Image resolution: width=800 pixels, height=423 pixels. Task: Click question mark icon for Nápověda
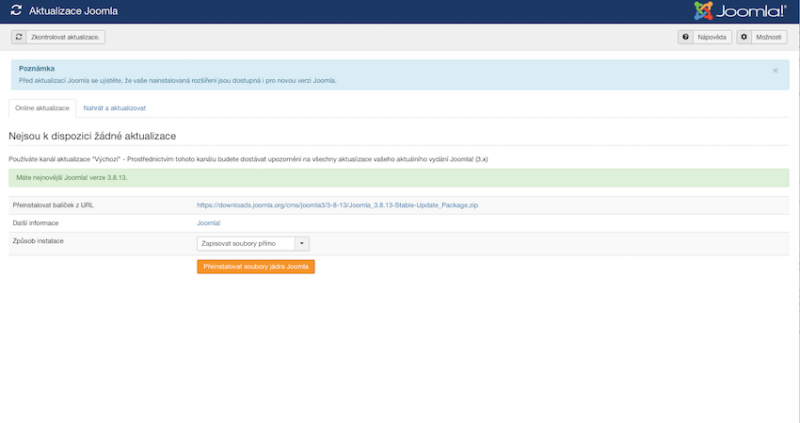tap(685, 37)
